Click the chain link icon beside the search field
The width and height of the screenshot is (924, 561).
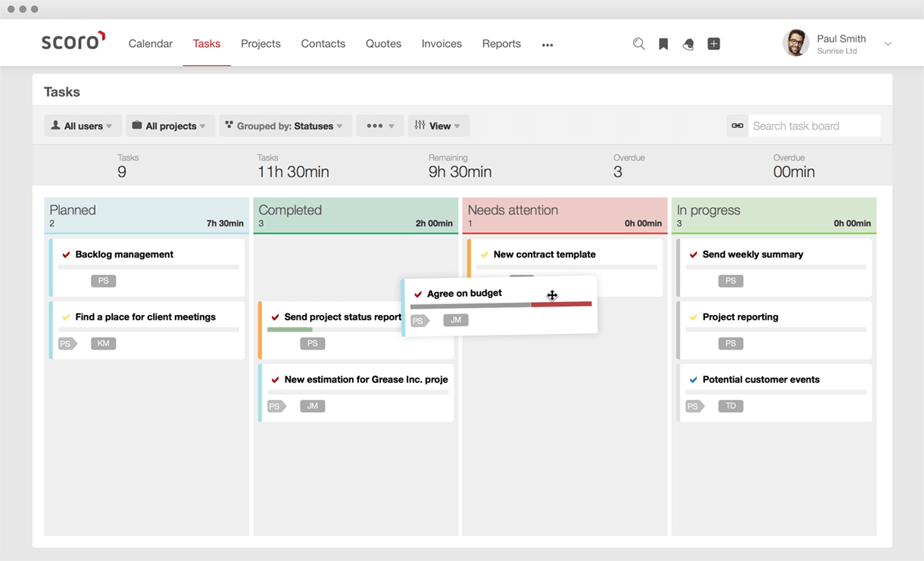[737, 126]
